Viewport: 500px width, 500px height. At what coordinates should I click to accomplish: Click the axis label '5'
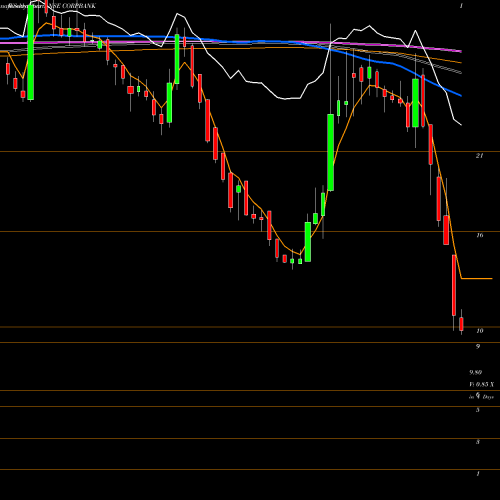[x=478, y=410]
